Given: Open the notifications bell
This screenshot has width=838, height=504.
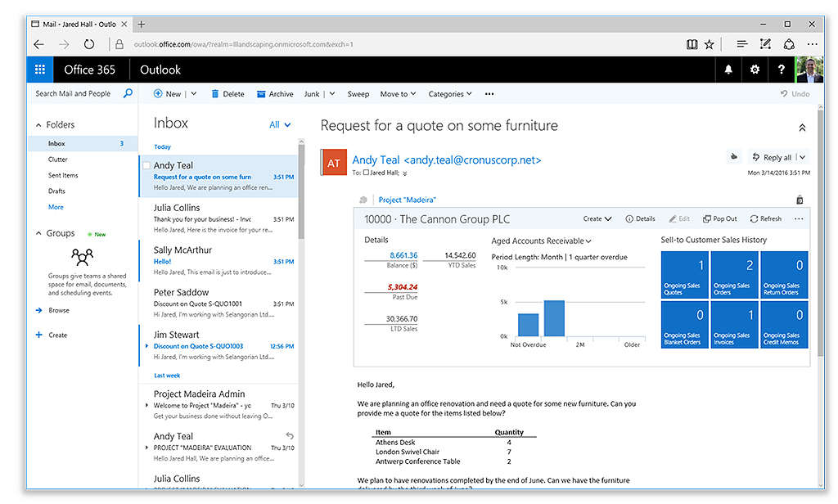Looking at the screenshot, I should click(728, 70).
